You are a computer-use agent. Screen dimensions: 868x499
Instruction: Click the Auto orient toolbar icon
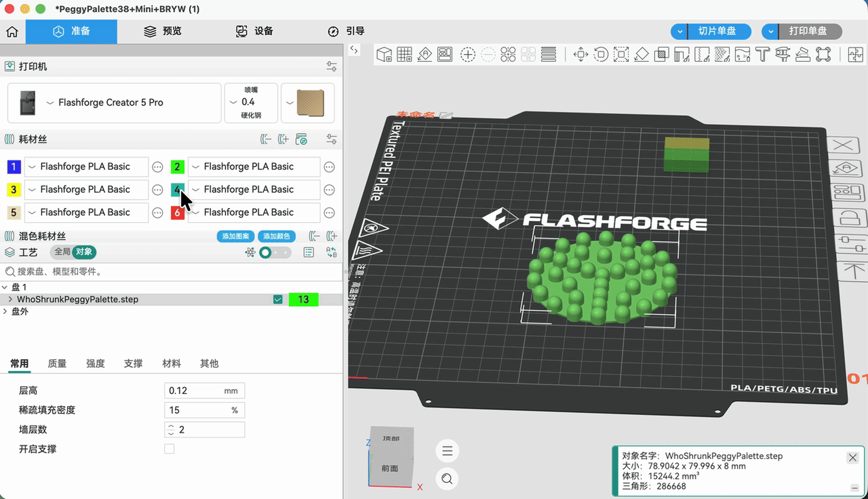tap(425, 55)
